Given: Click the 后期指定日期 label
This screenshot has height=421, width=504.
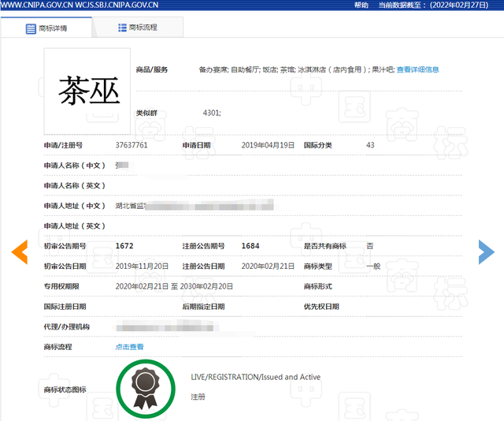Looking at the screenshot, I should [x=203, y=307].
